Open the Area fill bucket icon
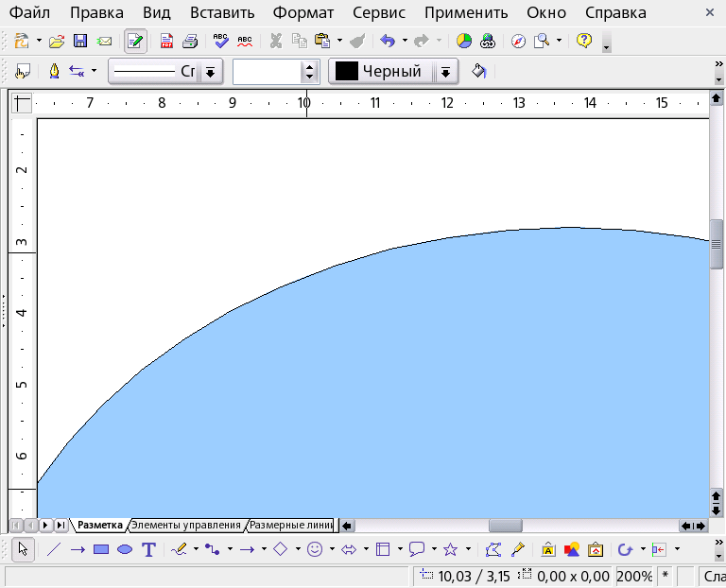 [479, 71]
